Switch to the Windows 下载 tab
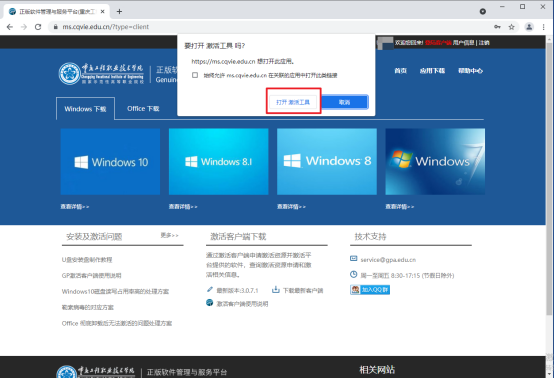The height and width of the screenshot is (379, 554). (85, 109)
